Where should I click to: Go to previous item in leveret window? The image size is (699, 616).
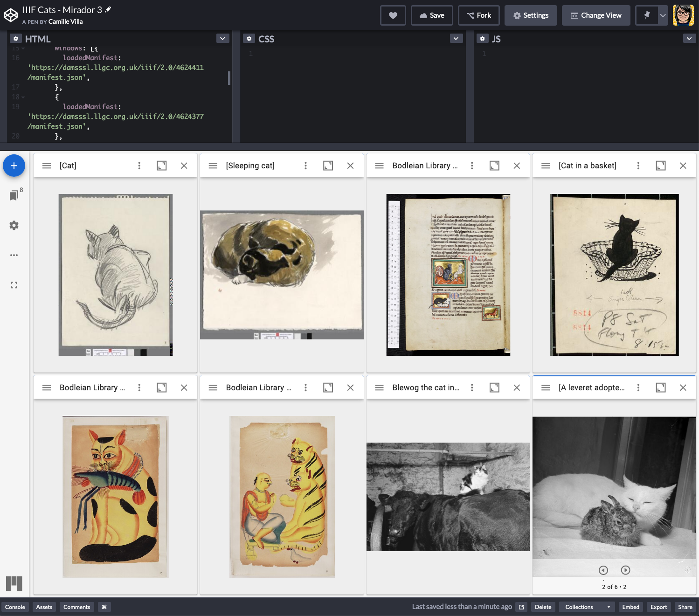(603, 570)
